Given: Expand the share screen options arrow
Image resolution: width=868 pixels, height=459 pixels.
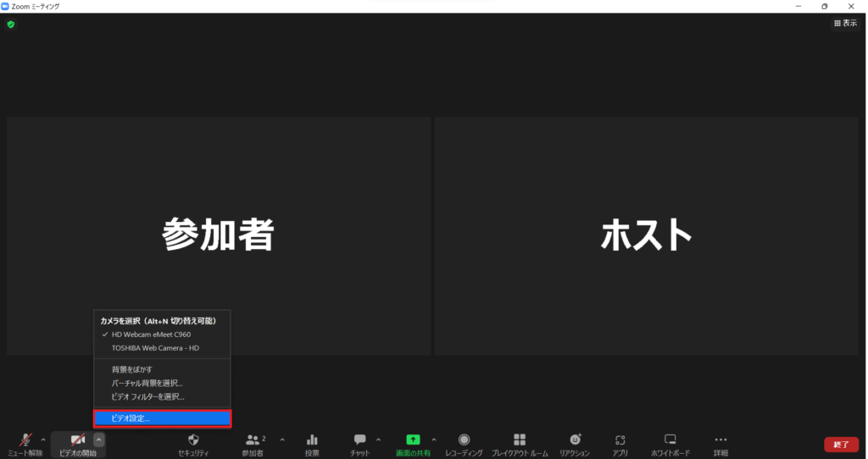Looking at the screenshot, I should click(434, 440).
